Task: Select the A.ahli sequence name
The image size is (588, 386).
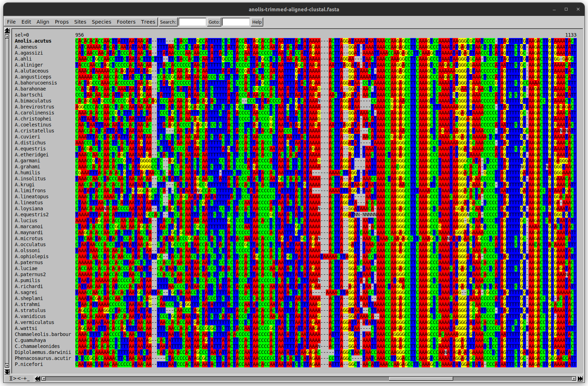Action: coord(23,59)
